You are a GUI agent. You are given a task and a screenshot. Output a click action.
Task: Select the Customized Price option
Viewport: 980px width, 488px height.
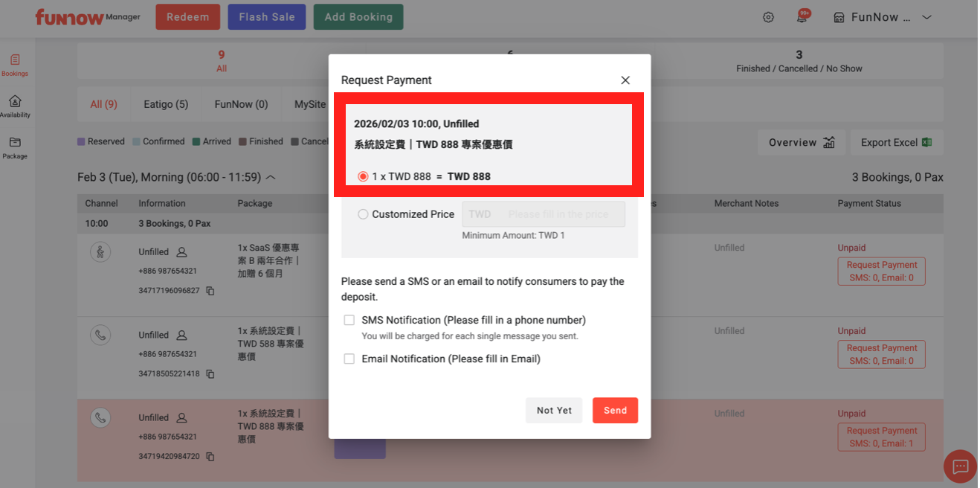click(x=363, y=214)
